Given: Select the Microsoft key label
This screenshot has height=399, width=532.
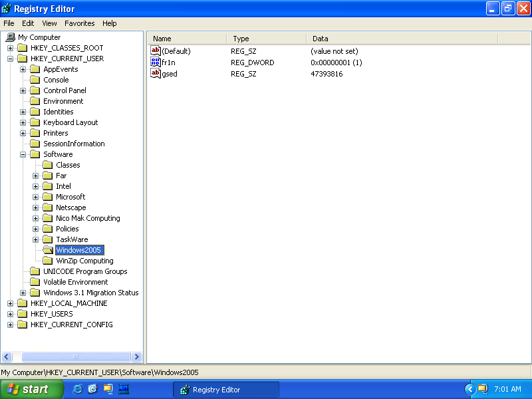Looking at the screenshot, I should (70, 197).
